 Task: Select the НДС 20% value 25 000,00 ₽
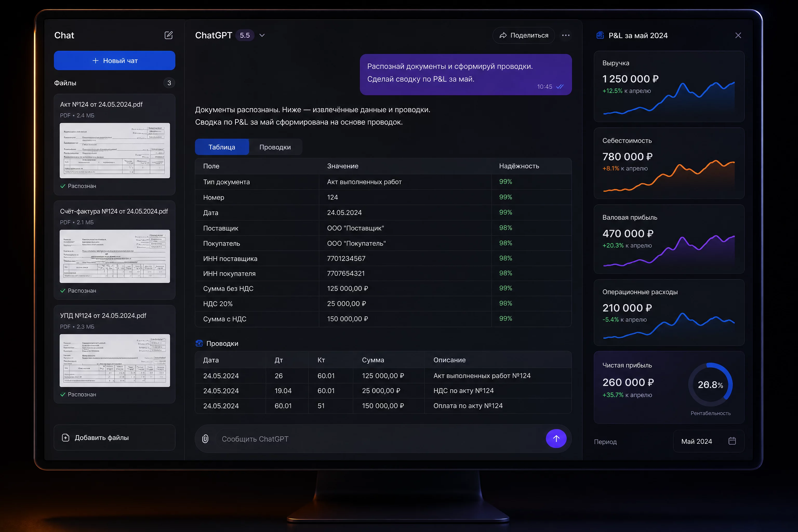347,304
